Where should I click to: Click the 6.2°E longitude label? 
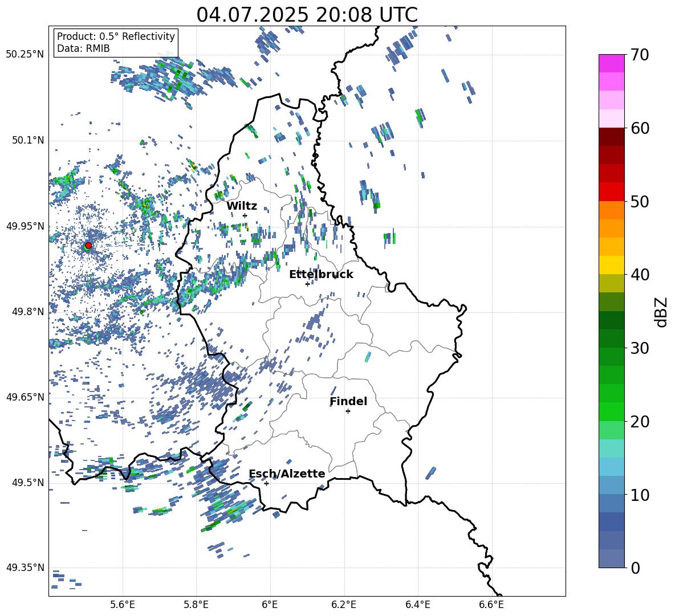(344, 605)
